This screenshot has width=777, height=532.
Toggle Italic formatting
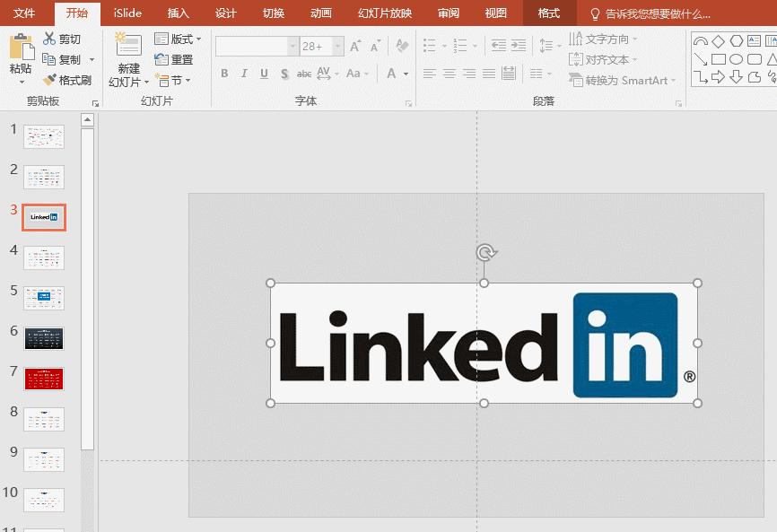pos(244,74)
